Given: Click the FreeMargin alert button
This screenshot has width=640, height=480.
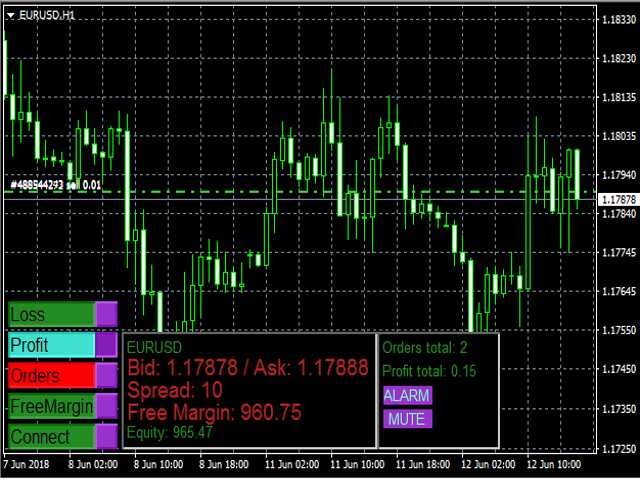Looking at the screenshot, I should 51,406.
